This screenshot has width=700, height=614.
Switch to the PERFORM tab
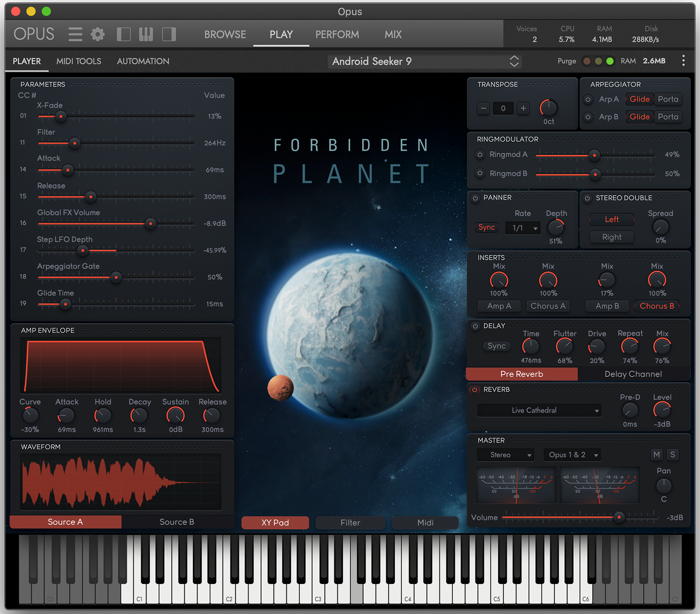337,34
